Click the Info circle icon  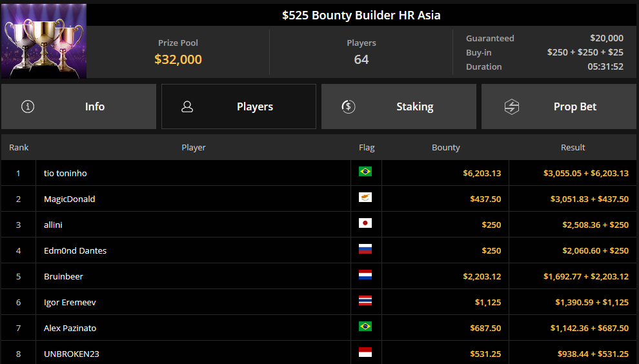tap(28, 106)
